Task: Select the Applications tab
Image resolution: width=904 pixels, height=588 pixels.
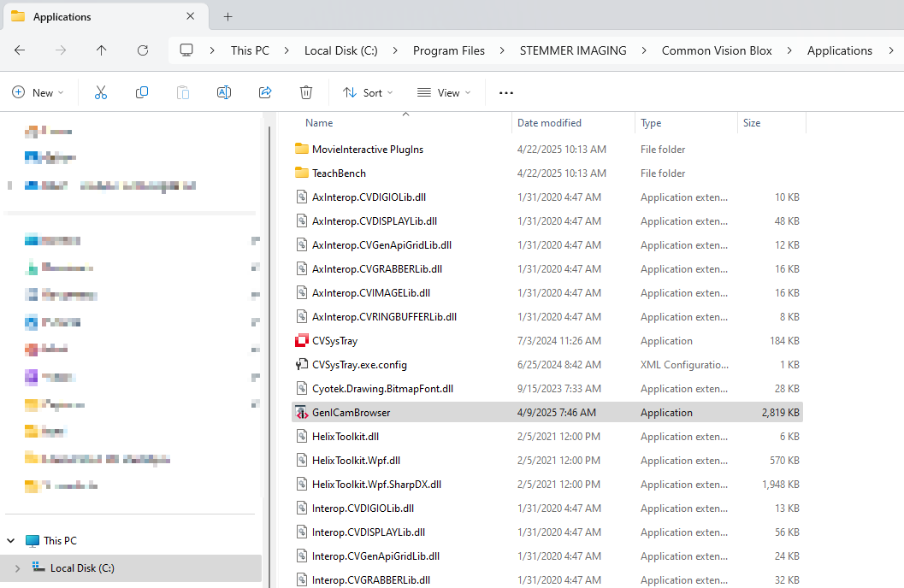Action: [x=105, y=17]
